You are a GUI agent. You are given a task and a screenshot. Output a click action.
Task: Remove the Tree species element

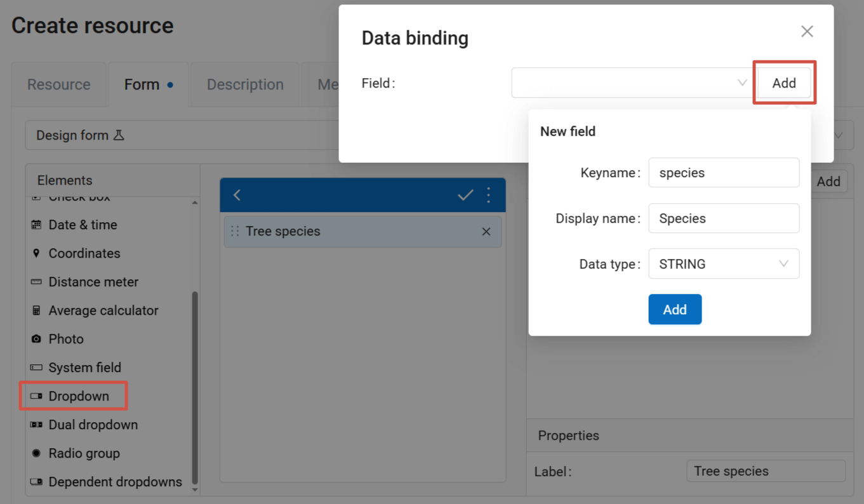point(486,232)
